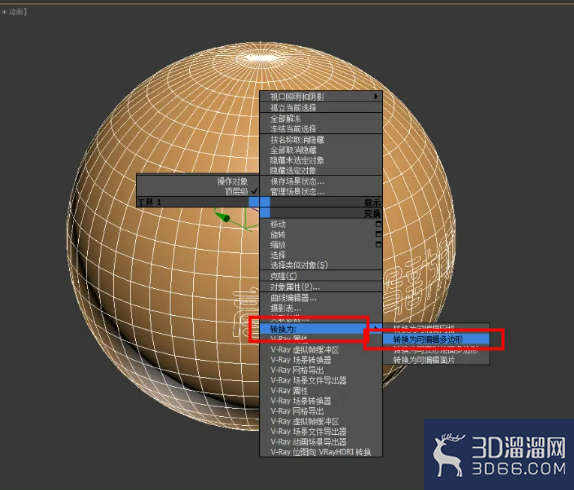
Task: Choose 选择 in transform quad
Action: (x=278, y=255)
